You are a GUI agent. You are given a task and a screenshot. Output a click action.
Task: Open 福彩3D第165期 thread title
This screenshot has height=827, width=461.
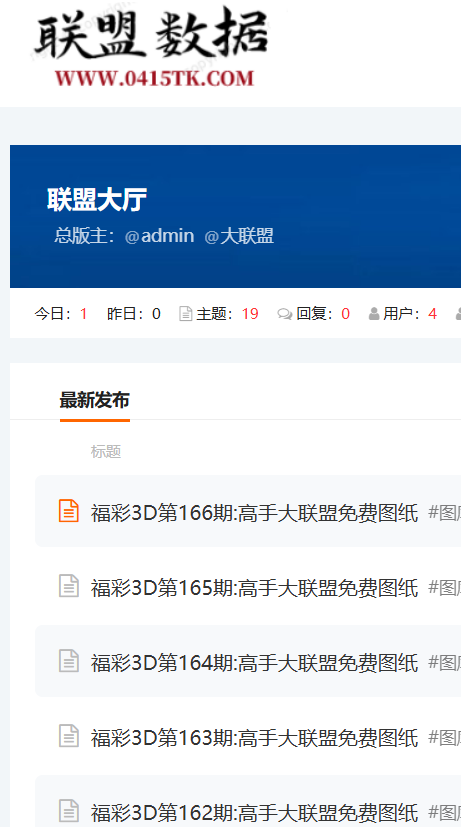click(254, 588)
